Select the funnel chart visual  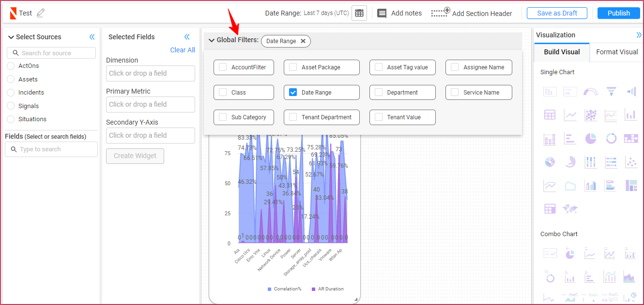pos(611,92)
